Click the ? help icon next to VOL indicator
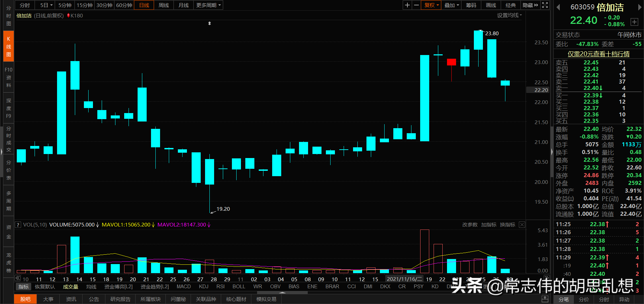Image resolution: width=644 pixels, height=304 pixels. [x=18, y=224]
